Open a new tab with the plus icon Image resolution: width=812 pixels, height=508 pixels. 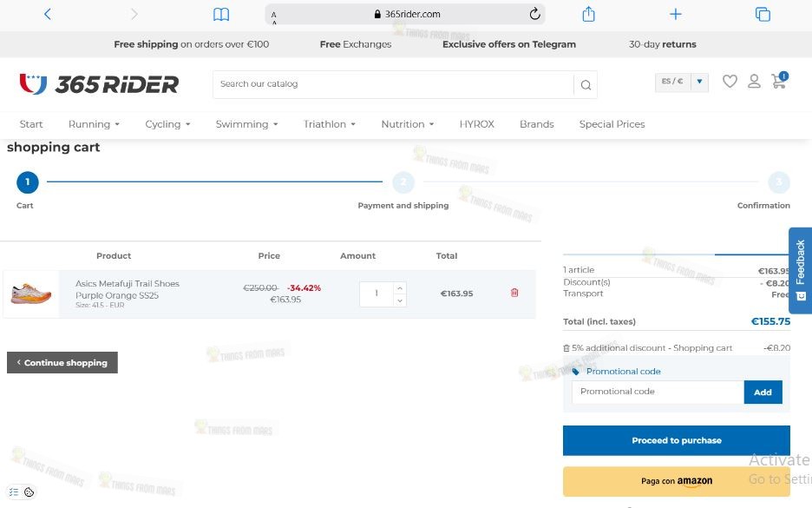675,14
